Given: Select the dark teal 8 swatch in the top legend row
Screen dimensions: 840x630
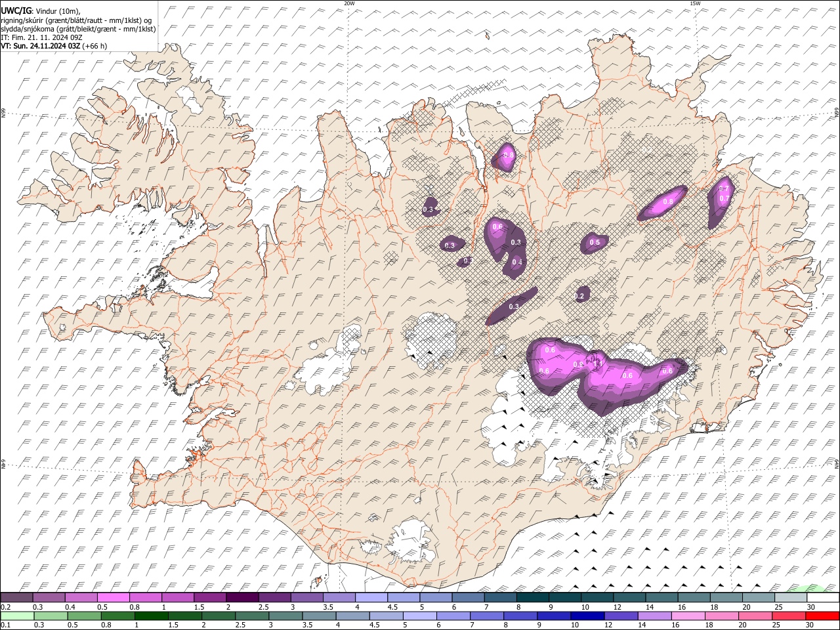Looking at the screenshot, I should click(x=533, y=598).
